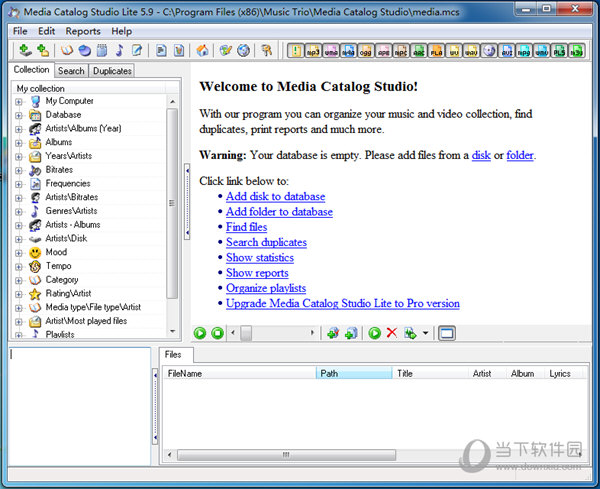Viewport: 600px width, 489px height.
Task: Toggle the wma file type filter
Action: point(331,51)
